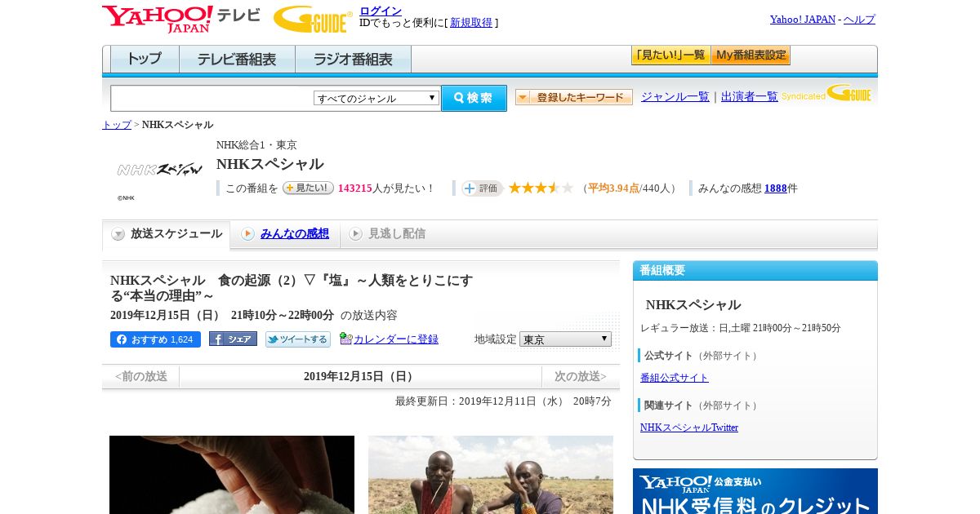Image resolution: width=980 pixels, height=514 pixels.
Task: Click the 評価 rating button
Action: [482, 188]
